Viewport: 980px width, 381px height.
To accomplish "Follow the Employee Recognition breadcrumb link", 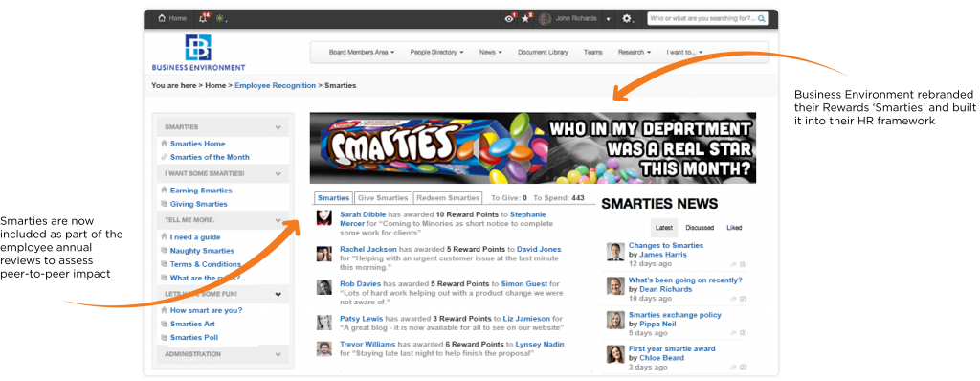I will (275, 86).
